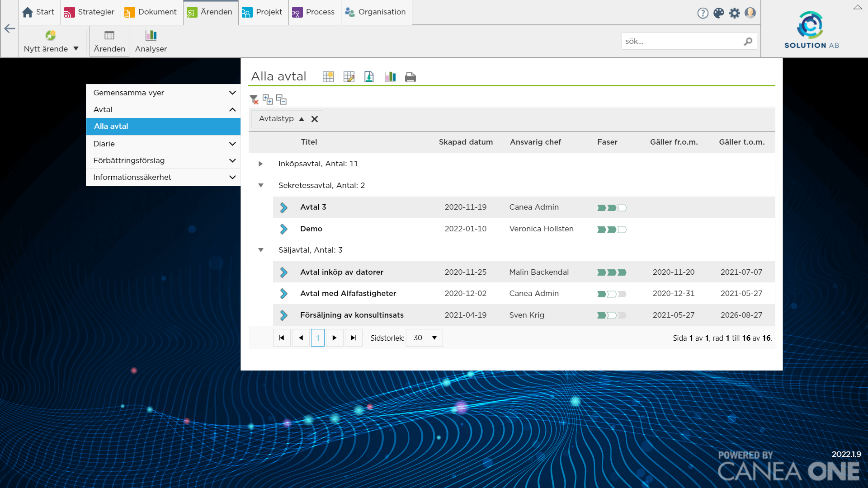The width and height of the screenshot is (868, 488).
Task: Go to last page
Action: [354, 338]
